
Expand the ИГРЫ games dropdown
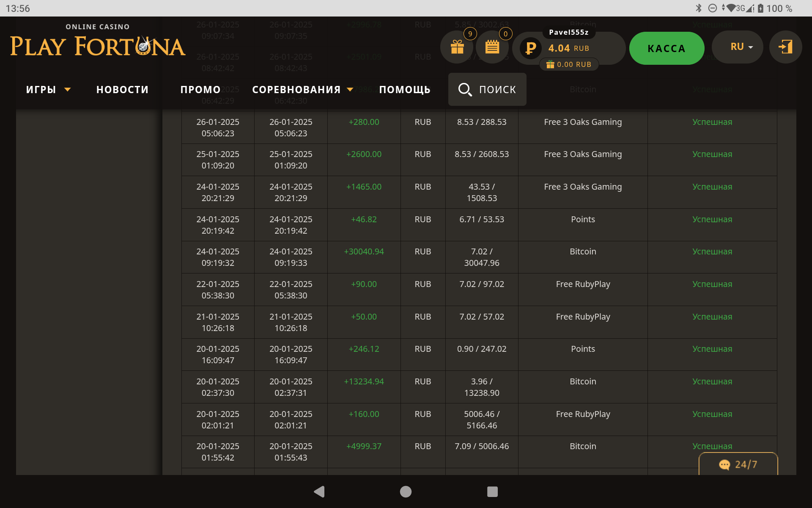pyautogui.click(x=48, y=90)
